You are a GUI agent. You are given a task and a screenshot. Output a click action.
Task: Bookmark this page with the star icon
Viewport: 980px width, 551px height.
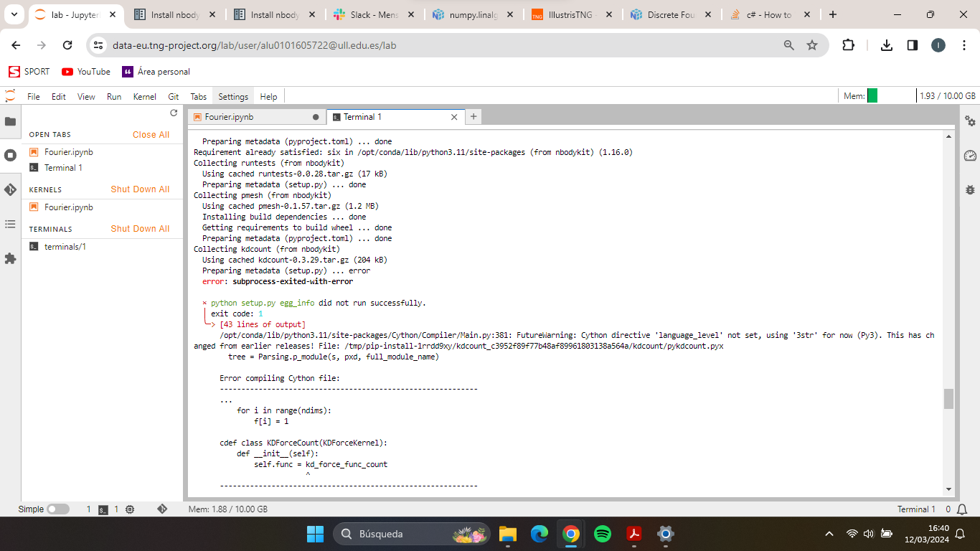812,45
